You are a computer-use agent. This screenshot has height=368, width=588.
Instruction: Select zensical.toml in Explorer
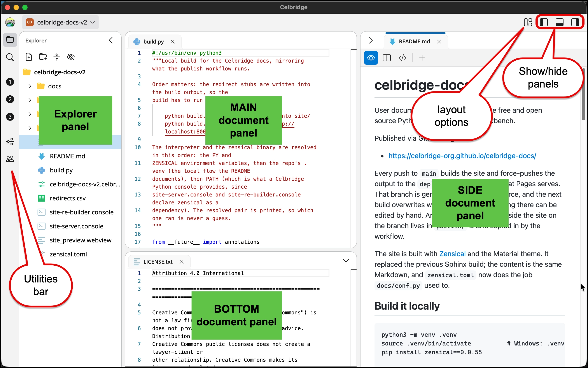70,254
